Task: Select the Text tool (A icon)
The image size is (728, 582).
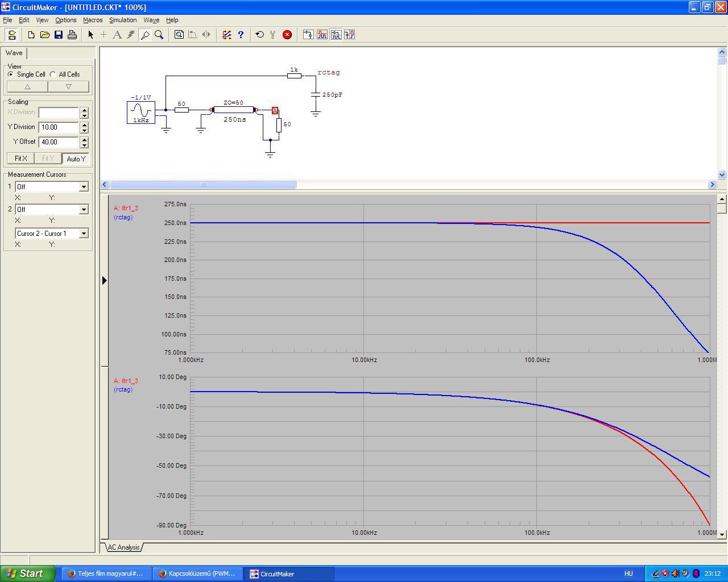Action: [117, 35]
